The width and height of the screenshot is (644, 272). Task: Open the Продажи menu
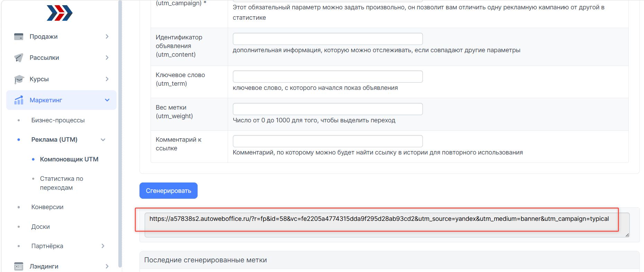44,37
